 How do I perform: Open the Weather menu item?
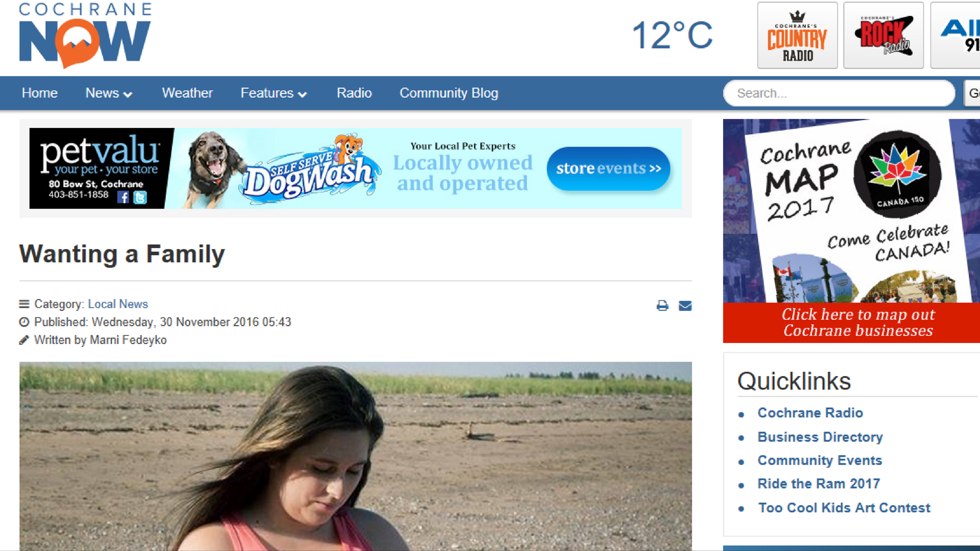[x=187, y=93]
